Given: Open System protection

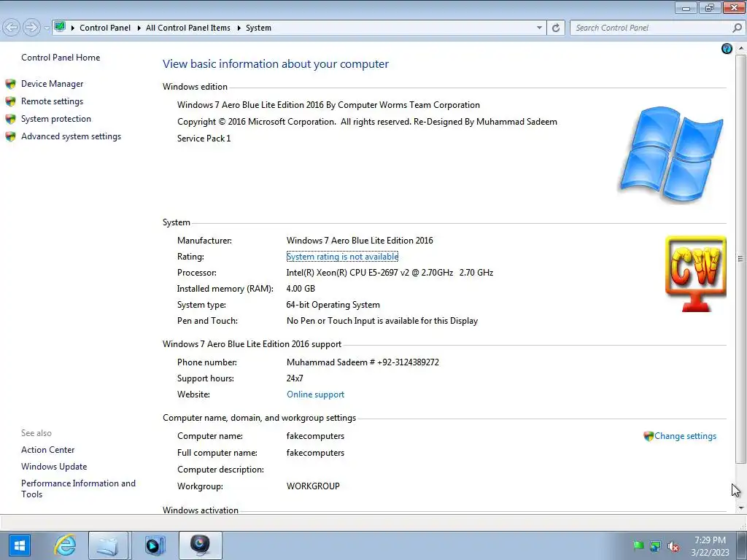Looking at the screenshot, I should click(55, 119).
